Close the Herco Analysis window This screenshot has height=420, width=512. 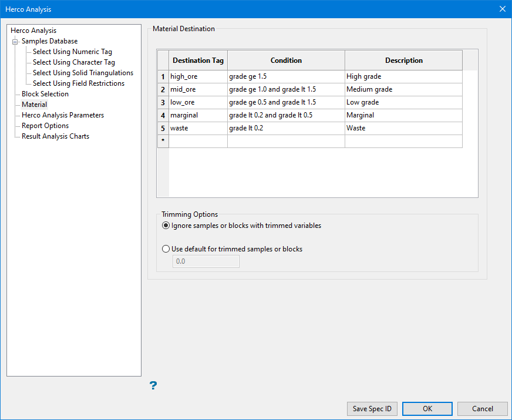pyautogui.click(x=503, y=9)
